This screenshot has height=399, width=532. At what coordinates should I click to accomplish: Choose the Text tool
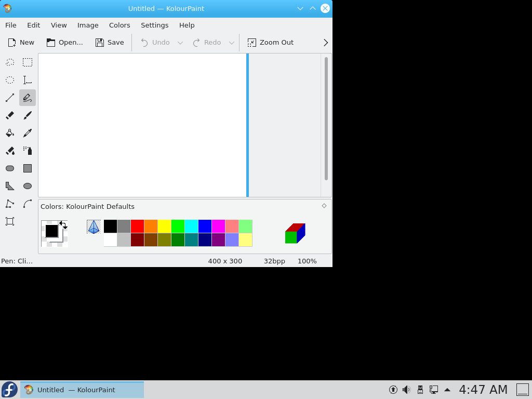pyautogui.click(x=28, y=80)
